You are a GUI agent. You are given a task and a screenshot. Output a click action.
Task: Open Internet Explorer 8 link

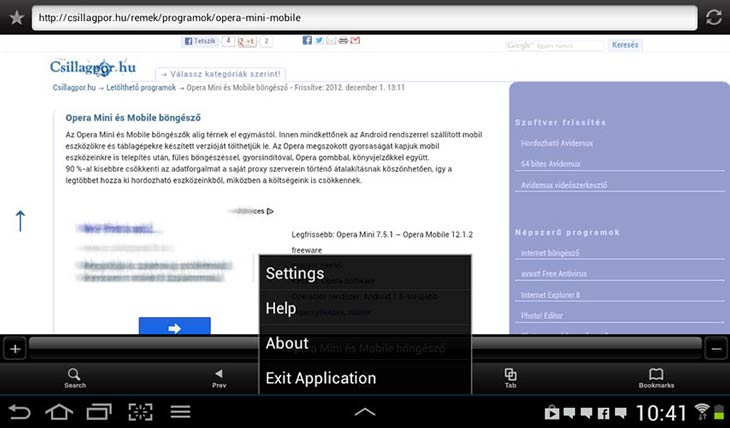click(x=550, y=295)
